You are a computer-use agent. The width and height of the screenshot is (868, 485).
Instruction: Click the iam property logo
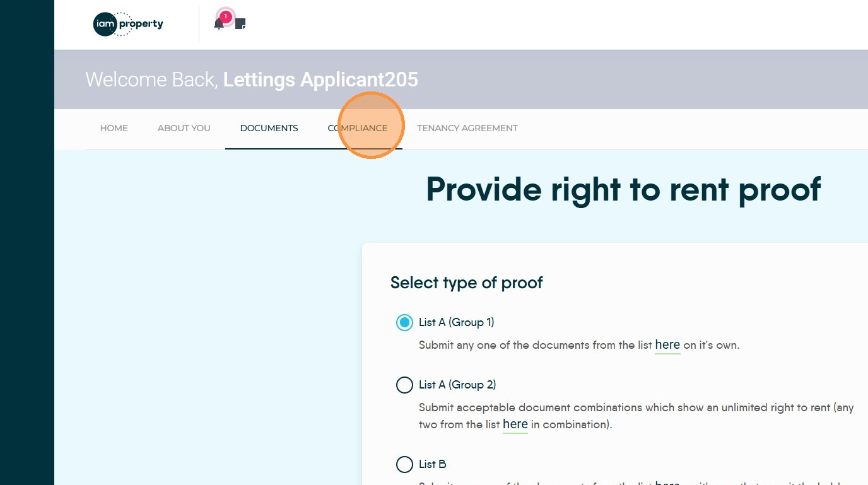pyautogui.click(x=128, y=25)
